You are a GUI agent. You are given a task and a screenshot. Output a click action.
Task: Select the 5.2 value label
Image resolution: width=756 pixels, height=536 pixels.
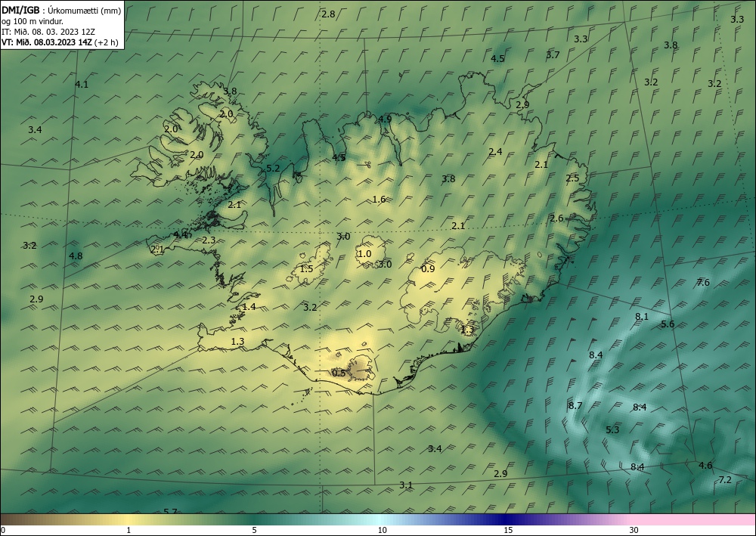(273, 169)
